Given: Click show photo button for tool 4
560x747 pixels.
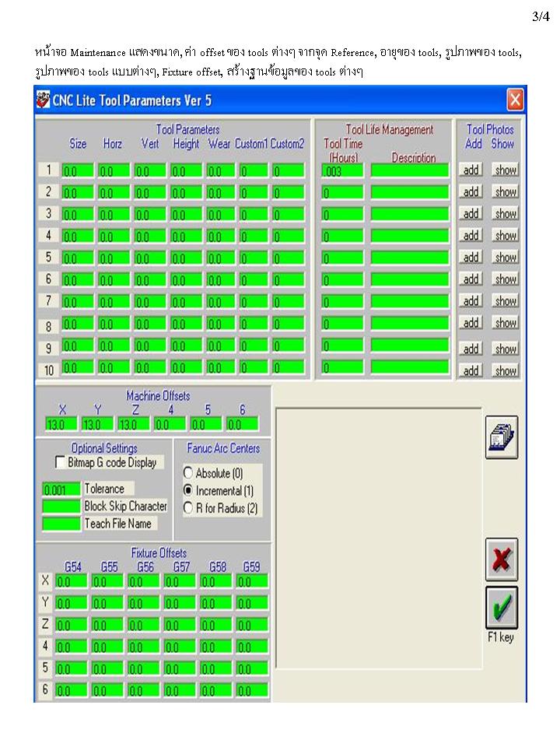Looking at the screenshot, I should tap(506, 236).
